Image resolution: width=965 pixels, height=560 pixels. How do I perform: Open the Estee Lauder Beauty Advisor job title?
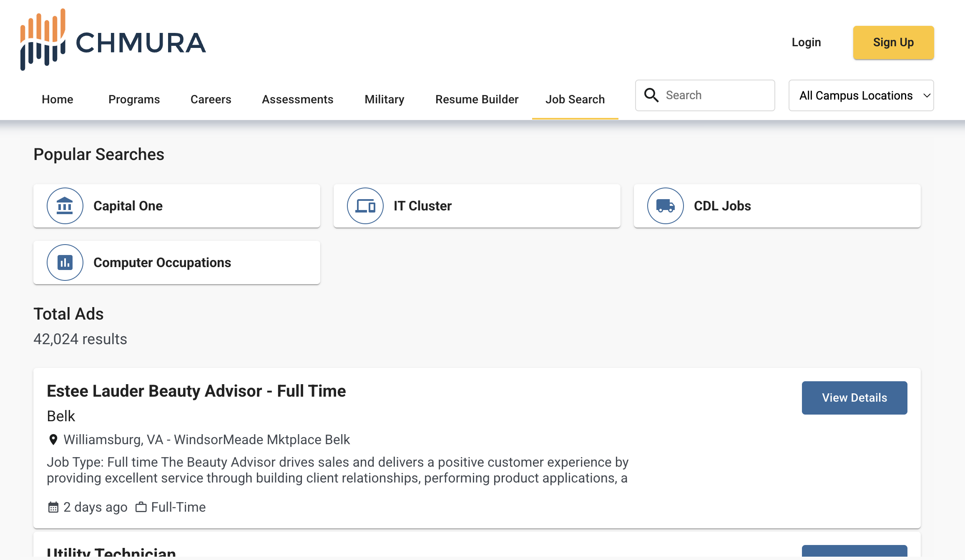pyautogui.click(x=196, y=391)
